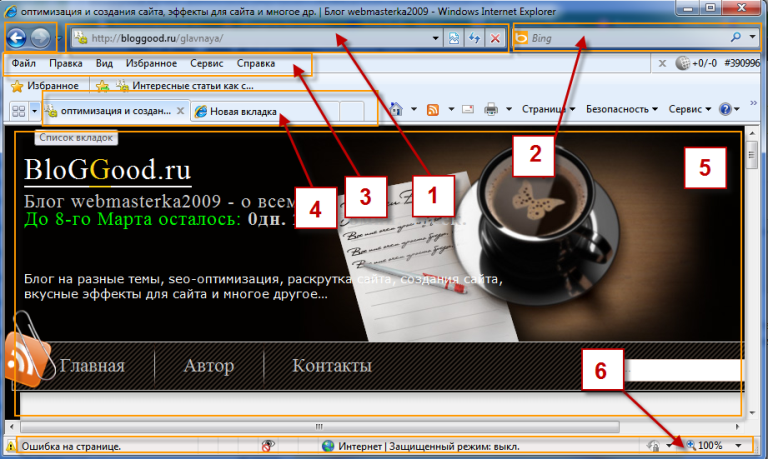Expand command bar overflow chevron
The width and height of the screenshot is (768, 459).
(753, 103)
